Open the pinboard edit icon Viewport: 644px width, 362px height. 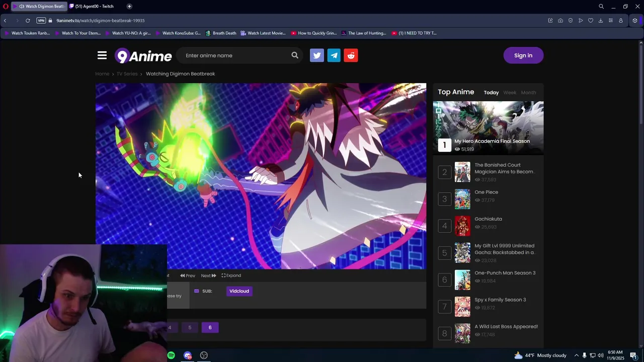tap(550, 21)
